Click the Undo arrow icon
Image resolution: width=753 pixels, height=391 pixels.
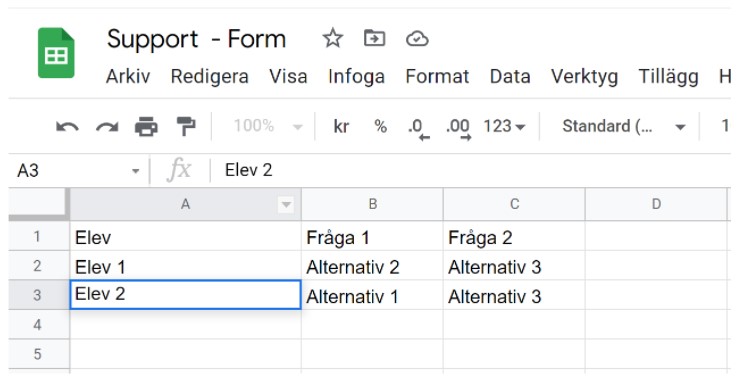pyautogui.click(x=67, y=127)
